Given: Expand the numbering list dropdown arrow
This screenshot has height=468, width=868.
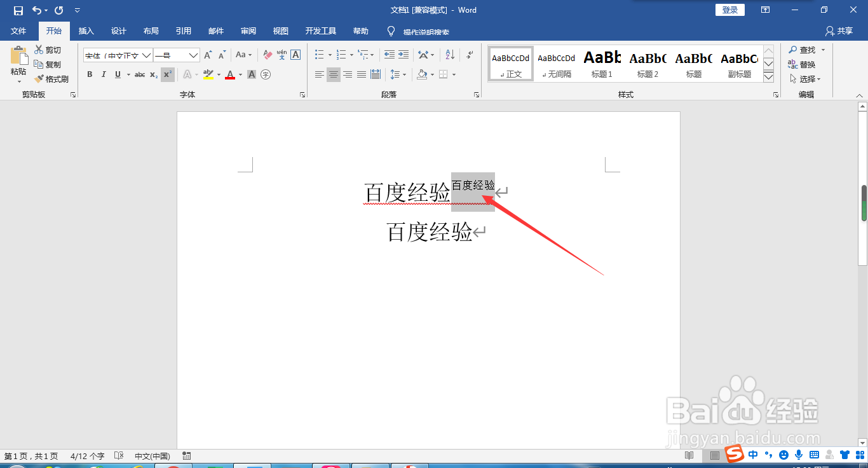Looking at the screenshot, I should pyautogui.click(x=351, y=55).
